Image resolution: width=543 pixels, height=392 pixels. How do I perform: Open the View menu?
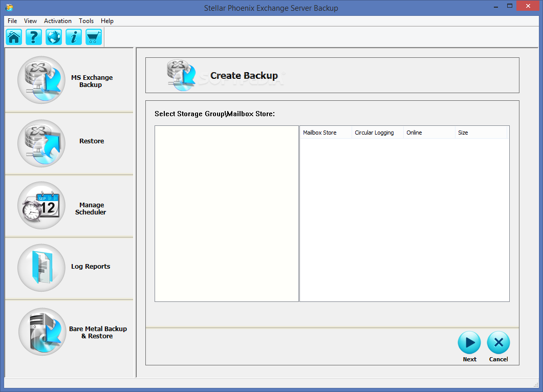click(31, 21)
